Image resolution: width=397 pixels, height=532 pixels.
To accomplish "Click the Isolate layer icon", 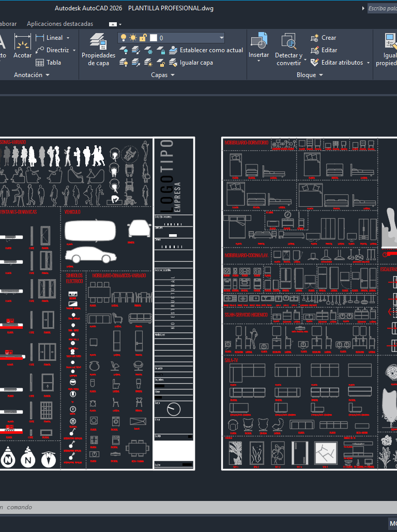I will [136, 50].
